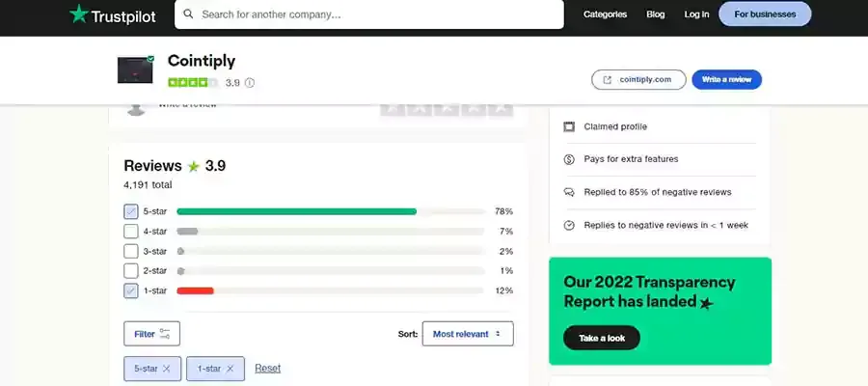The width and height of the screenshot is (868, 386).
Task: Go to the Blog page
Action: pyautogui.click(x=656, y=14)
